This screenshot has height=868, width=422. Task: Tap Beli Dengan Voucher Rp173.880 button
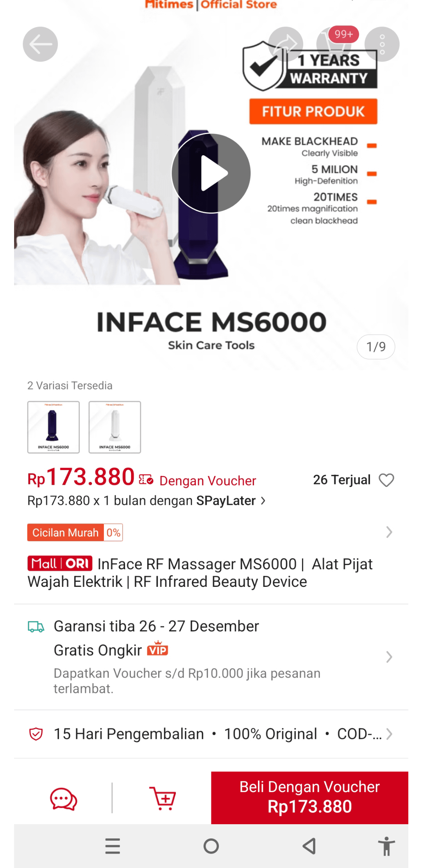309,798
